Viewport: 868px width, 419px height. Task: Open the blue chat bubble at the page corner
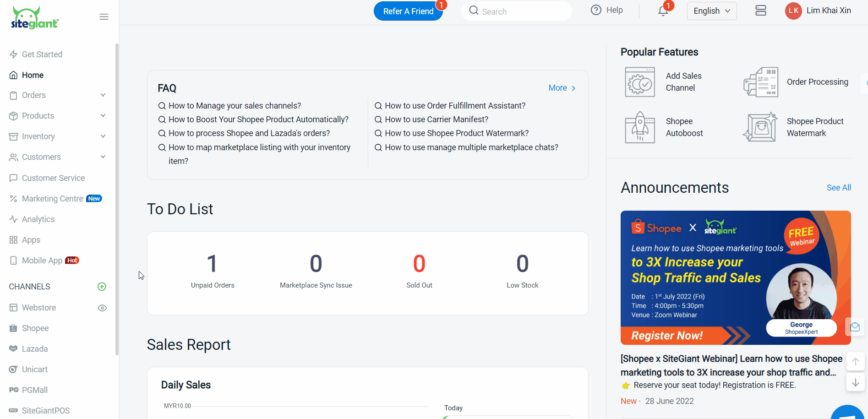[x=848, y=412]
